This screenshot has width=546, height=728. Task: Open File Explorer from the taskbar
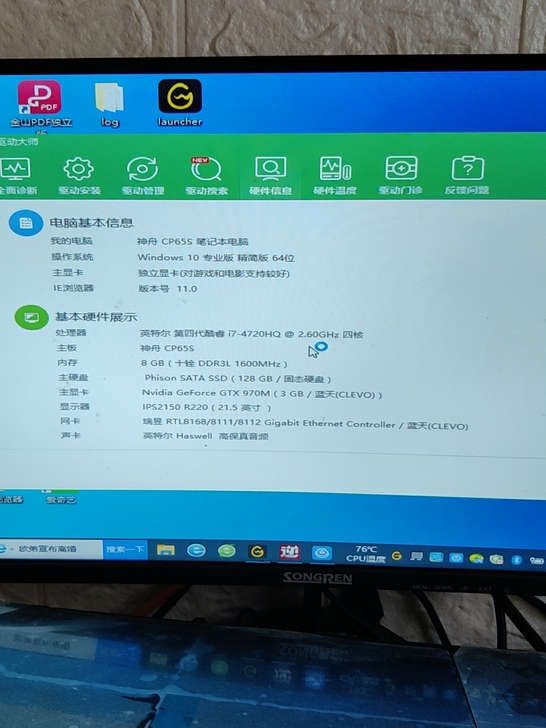tap(166, 550)
